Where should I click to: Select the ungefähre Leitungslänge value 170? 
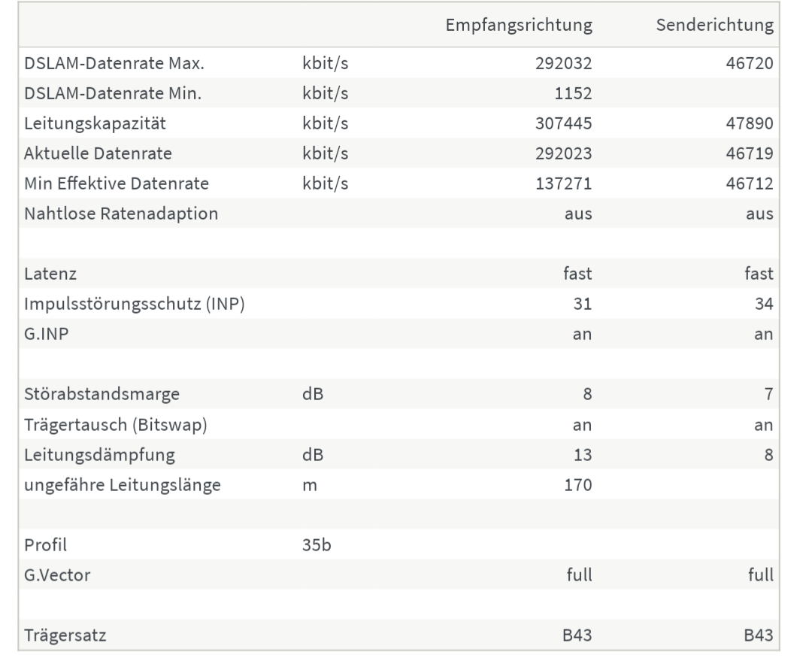tap(578, 485)
